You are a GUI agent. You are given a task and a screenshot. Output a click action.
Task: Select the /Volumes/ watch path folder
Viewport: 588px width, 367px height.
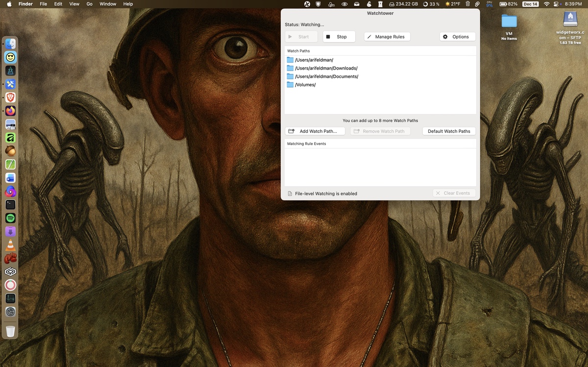point(305,85)
